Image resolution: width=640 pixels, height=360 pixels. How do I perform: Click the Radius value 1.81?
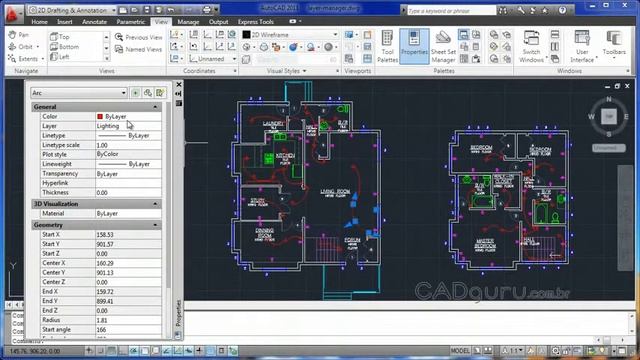(x=102, y=320)
